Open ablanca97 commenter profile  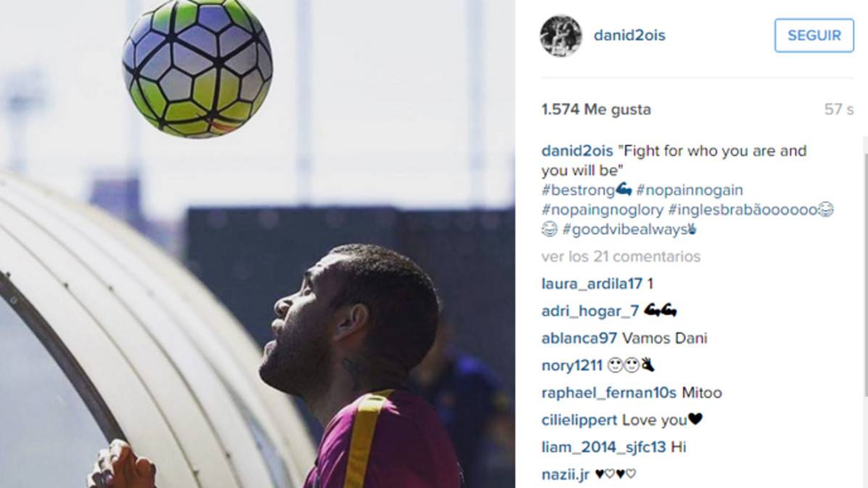[x=579, y=338]
